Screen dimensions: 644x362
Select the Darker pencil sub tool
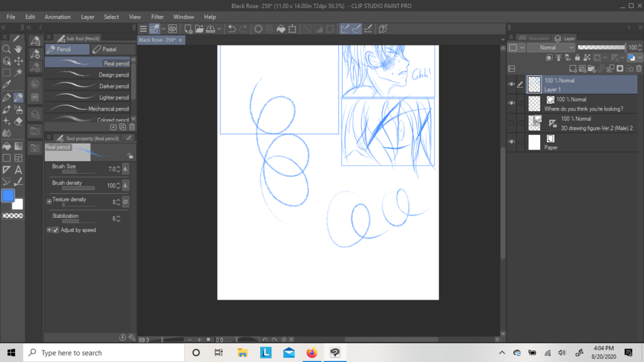87,86
